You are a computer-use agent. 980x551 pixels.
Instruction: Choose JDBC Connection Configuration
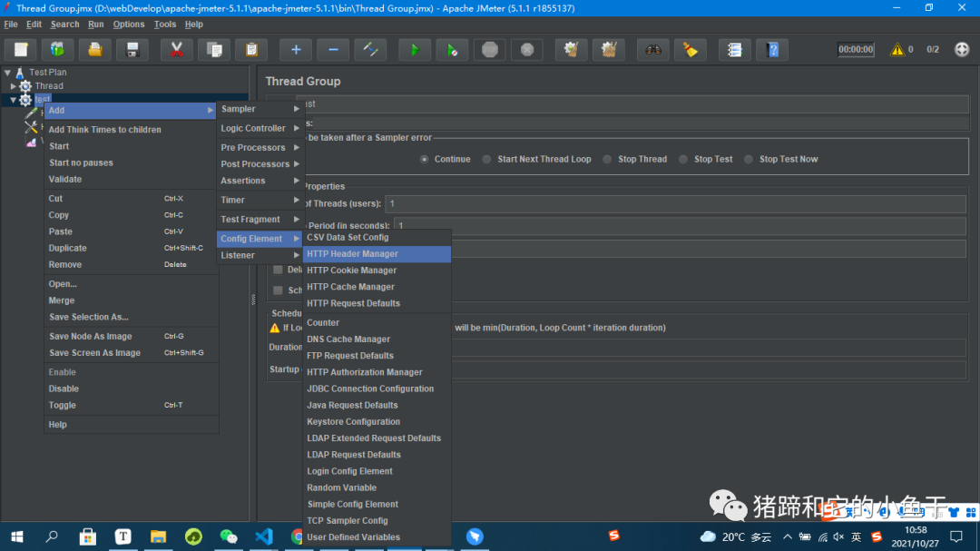pos(377,389)
